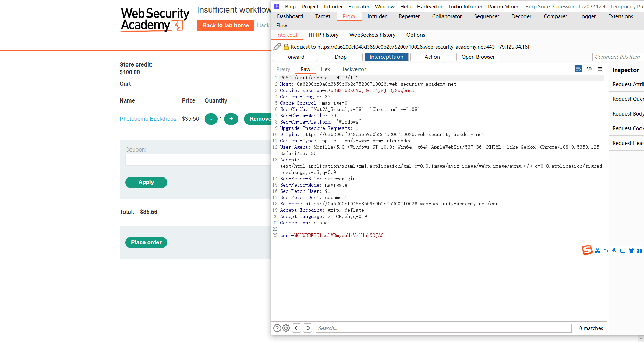Click the Sogou input method S logo
644x342 pixels.
[x=587, y=250]
